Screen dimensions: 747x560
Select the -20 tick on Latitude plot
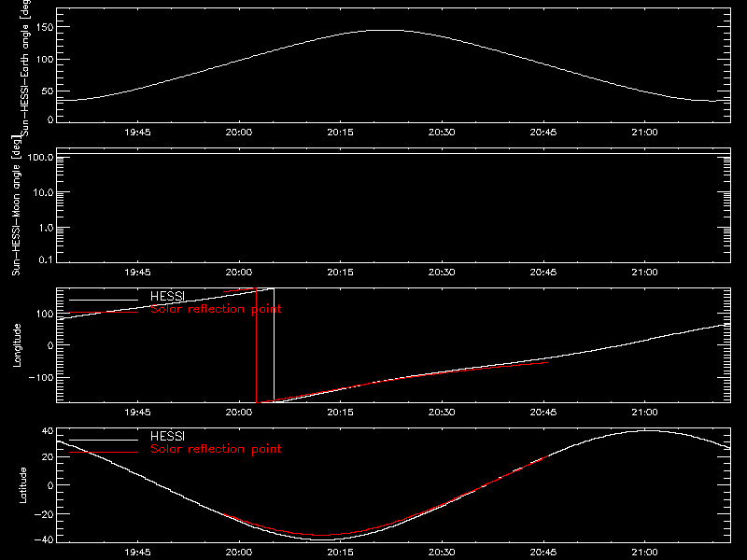coord(45,514)
